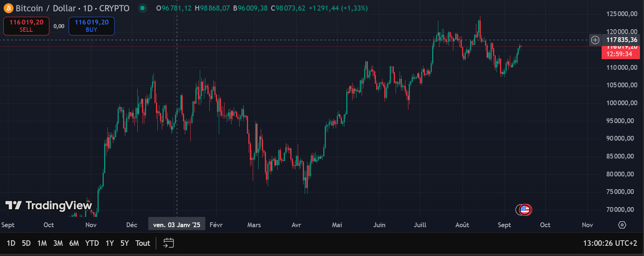Viewport: 644px width, 256px height.
Task: Click the BUY button at 116 019,20
Action: pyautogui.click(x=92, y=26)
